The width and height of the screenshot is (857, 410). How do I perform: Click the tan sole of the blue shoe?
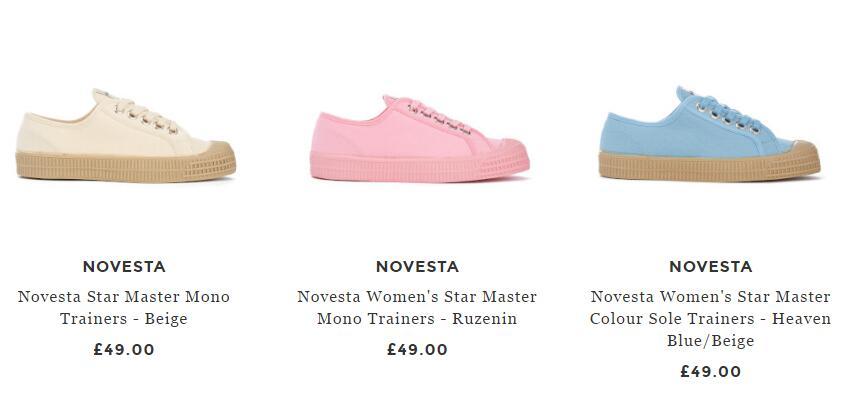709,166
